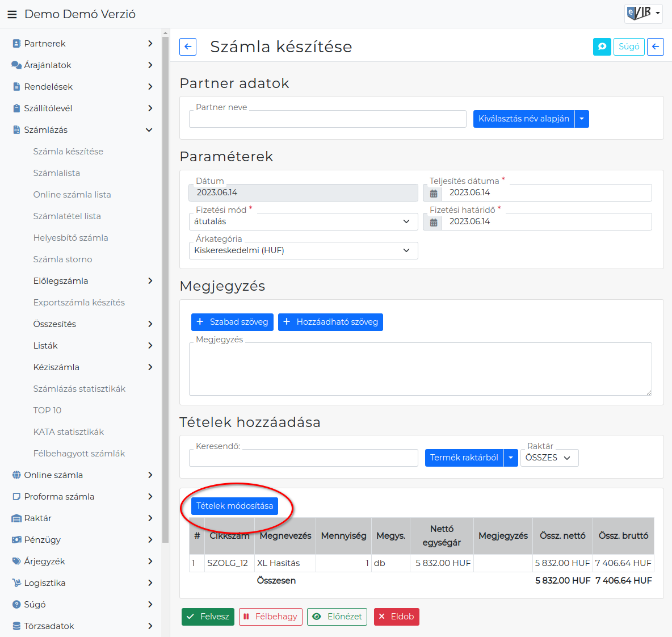This screenshot has height=637, width=672.
Task: Click the back arrow beside Számla készítése title
Action: click(x=188, y=47)
